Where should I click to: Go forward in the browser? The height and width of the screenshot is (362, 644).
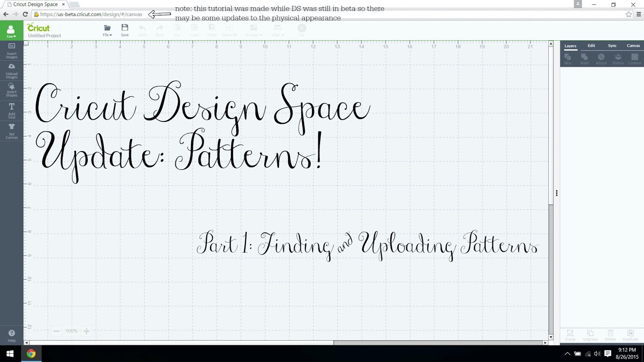15,14
